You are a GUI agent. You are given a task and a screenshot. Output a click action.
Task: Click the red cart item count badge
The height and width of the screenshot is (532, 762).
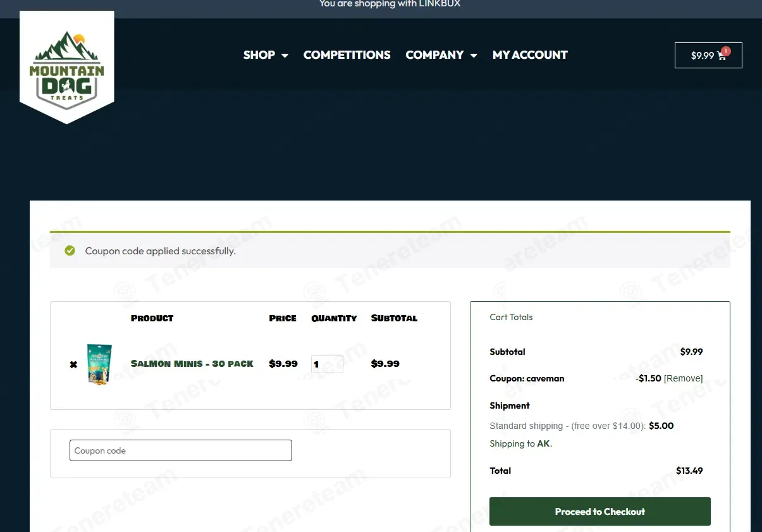[725, 51]
